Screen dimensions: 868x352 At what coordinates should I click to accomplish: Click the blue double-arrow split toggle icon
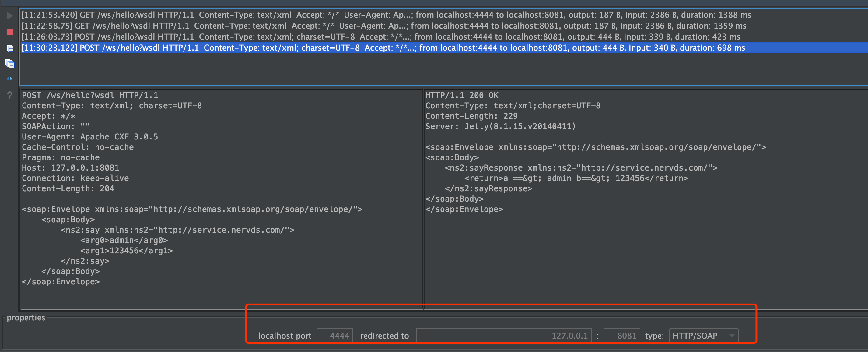coord(9,79)
